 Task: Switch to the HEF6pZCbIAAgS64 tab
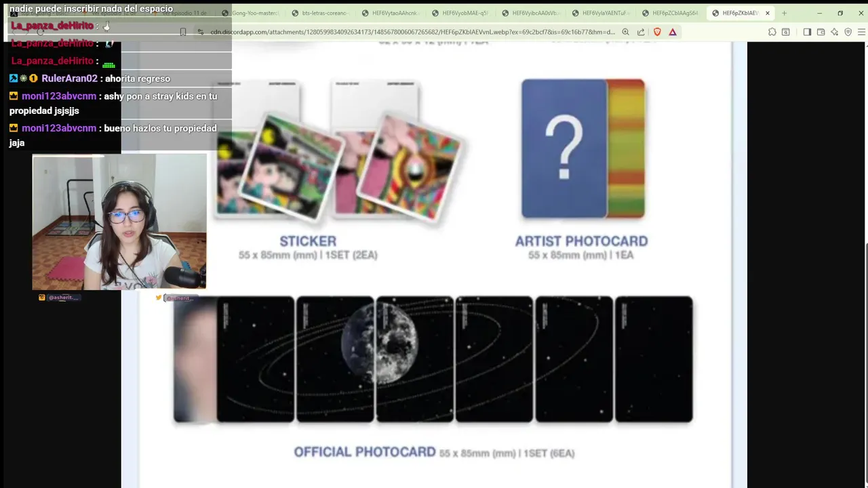point(671,13)
